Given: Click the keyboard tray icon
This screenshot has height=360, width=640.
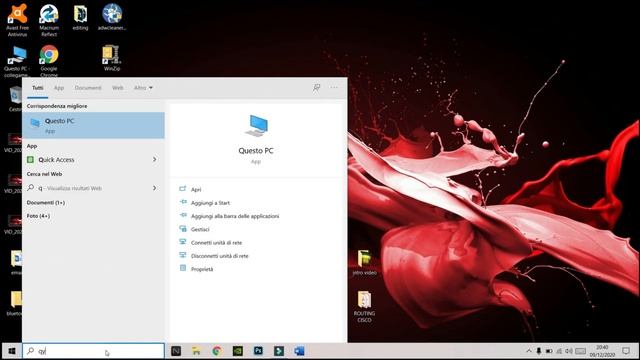Looking at the screenshot, I should coord(580,351).
